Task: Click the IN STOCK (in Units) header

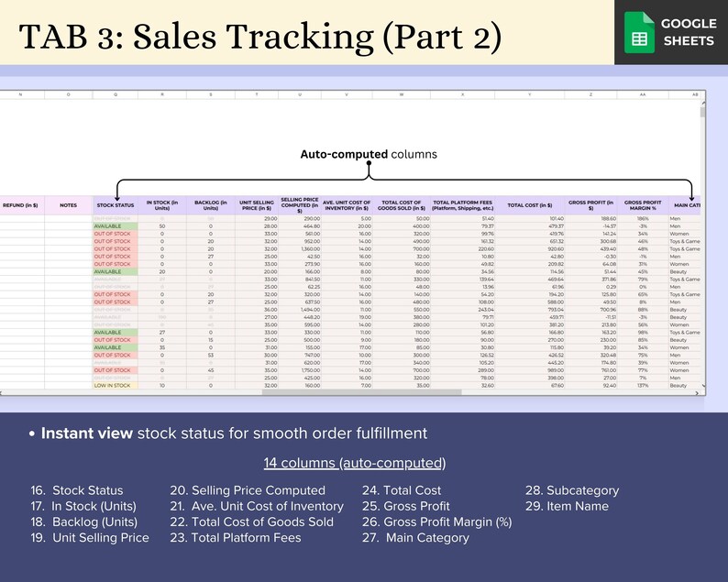Action: (162, 205)
